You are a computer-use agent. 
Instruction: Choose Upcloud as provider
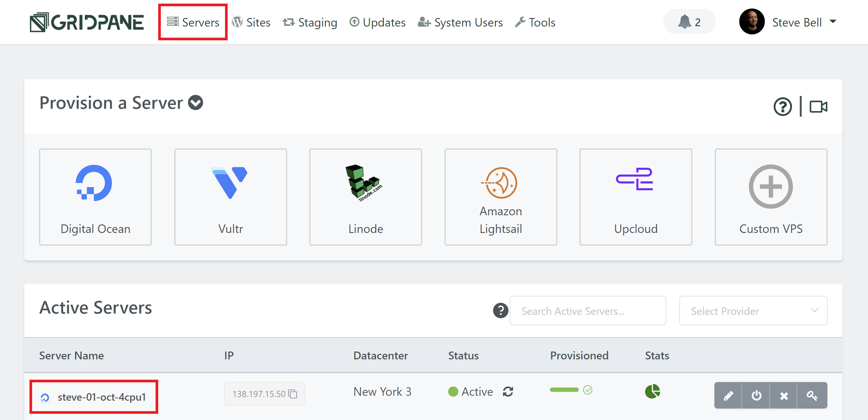(x=636, y=197)
